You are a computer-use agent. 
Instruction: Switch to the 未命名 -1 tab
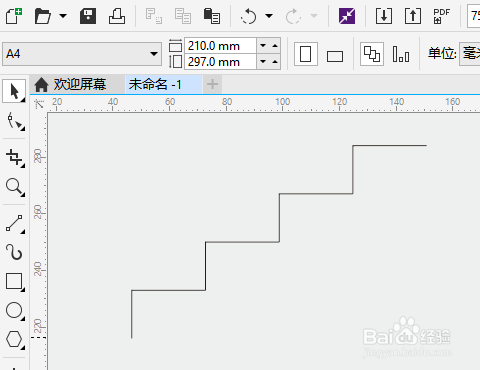(164, 84)
